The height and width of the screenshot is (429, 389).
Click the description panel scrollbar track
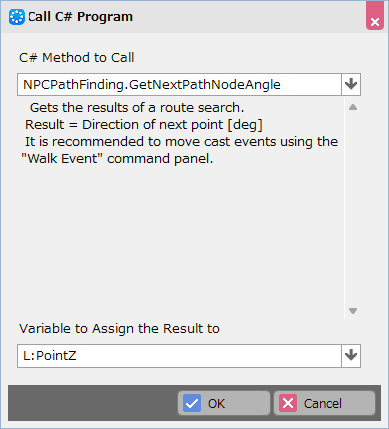(x=353, y=209)
